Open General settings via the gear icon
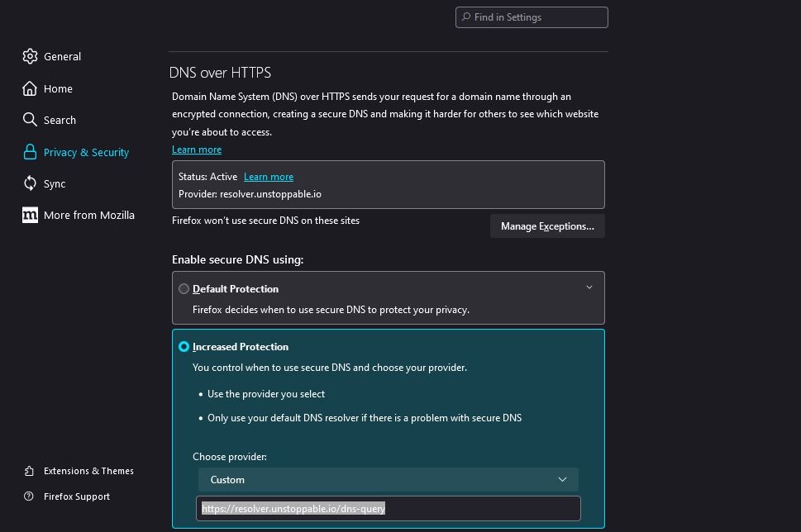 27,56
